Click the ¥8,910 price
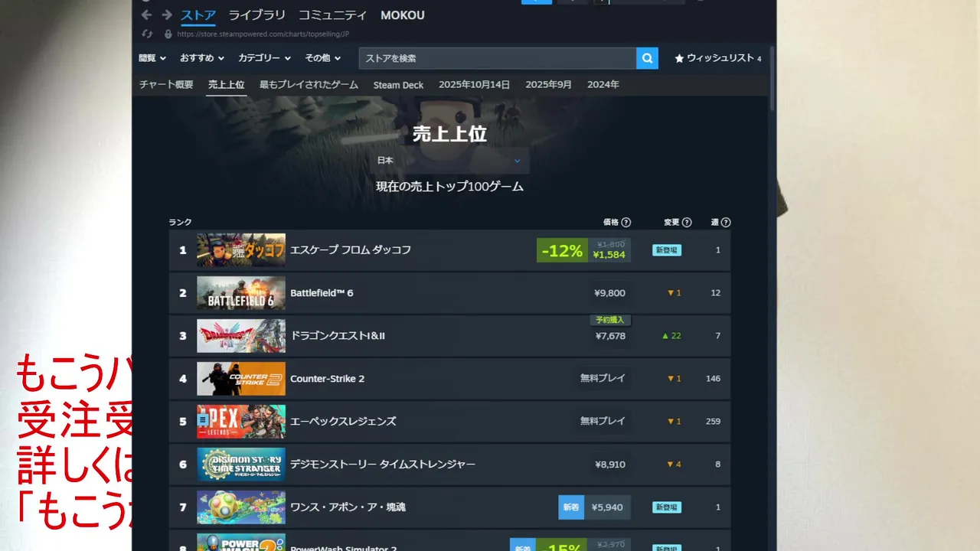This screenshot has width=980, height=551. pos(610,465)
